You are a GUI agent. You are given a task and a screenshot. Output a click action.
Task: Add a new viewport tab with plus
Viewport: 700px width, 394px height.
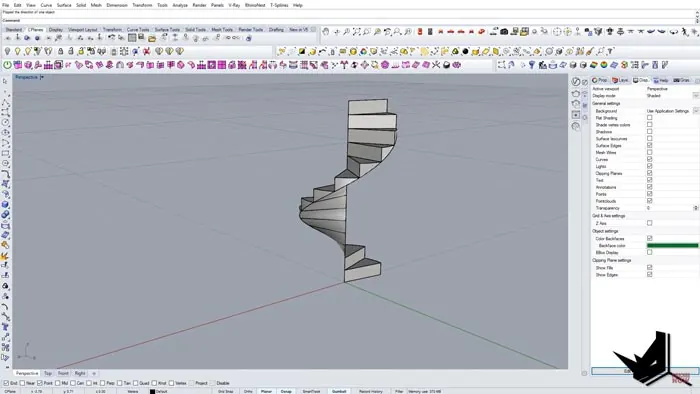94,373
